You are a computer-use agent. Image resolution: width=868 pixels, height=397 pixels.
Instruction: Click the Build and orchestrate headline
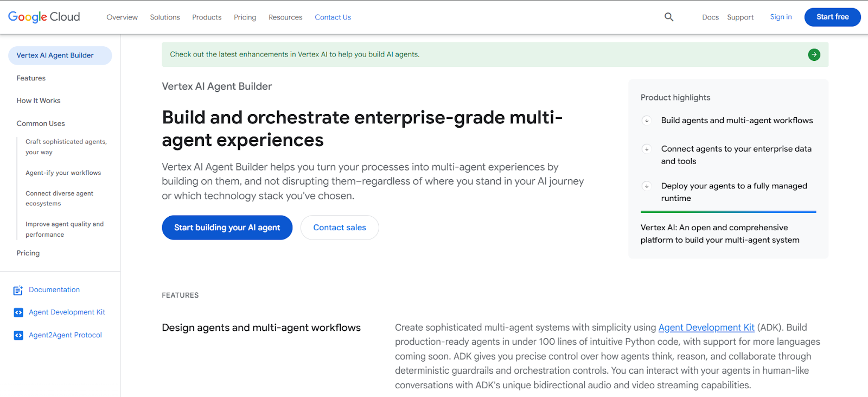pyautogui.click(x=362, y=129)
